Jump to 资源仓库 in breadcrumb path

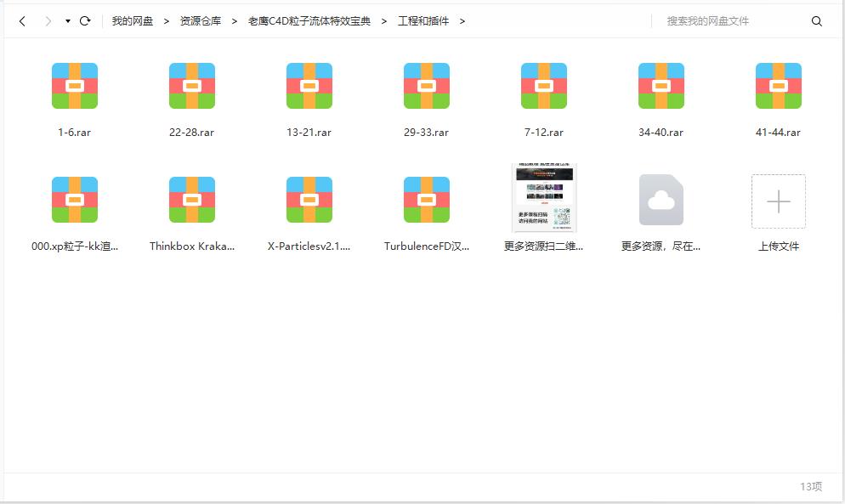200,21
